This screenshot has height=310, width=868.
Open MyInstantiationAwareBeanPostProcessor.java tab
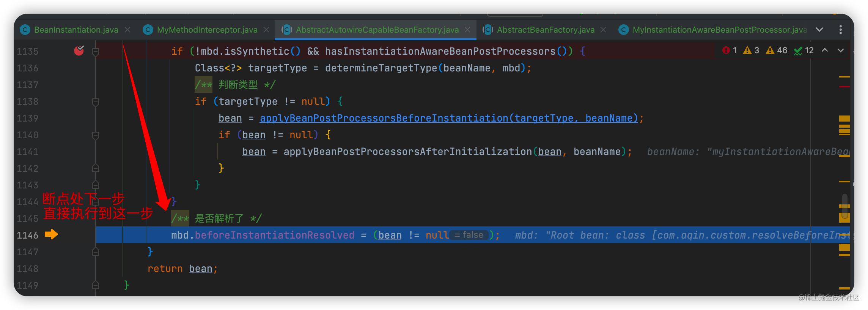(719, 30)
